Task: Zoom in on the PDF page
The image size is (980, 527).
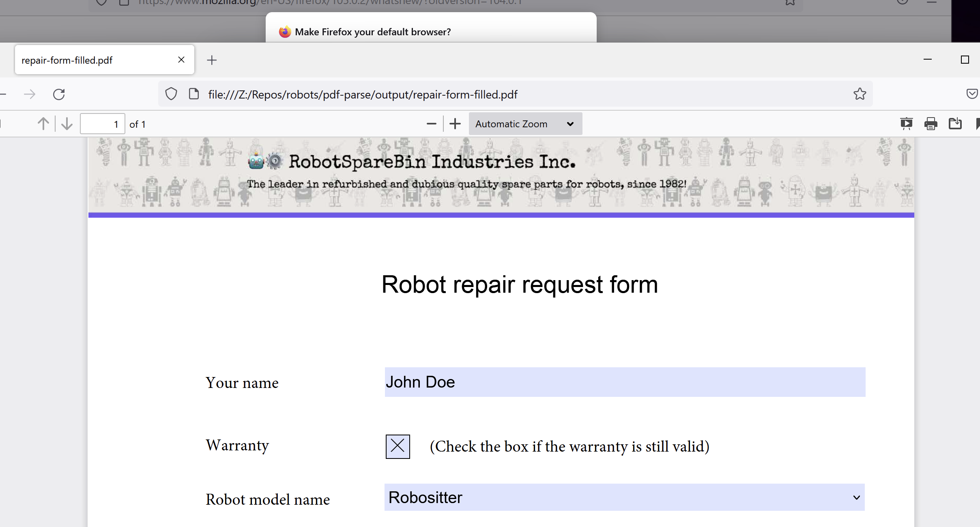Action: [x=454, y=124]
